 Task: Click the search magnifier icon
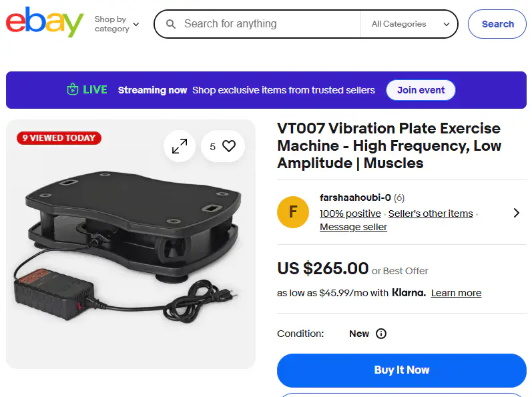click(171, 24)
